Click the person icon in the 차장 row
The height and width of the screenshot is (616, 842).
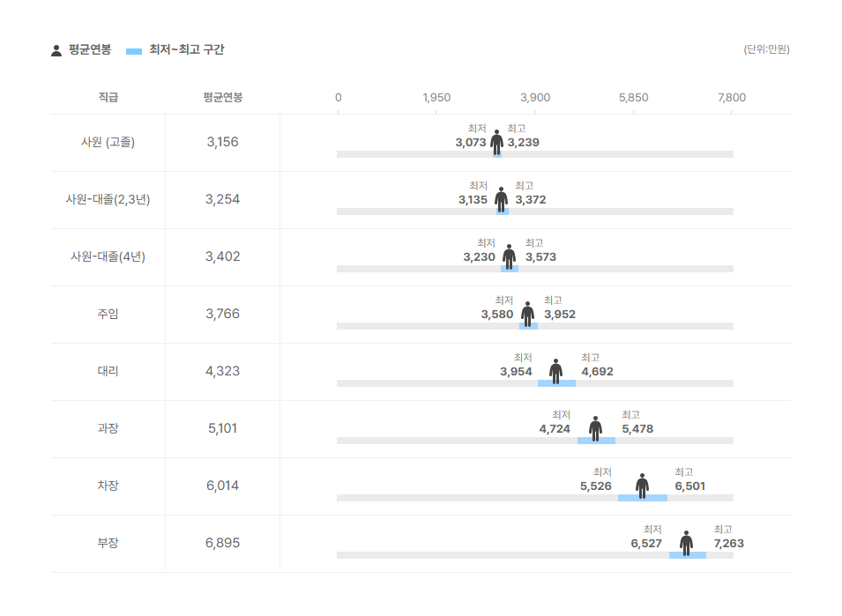coord(643,485)
